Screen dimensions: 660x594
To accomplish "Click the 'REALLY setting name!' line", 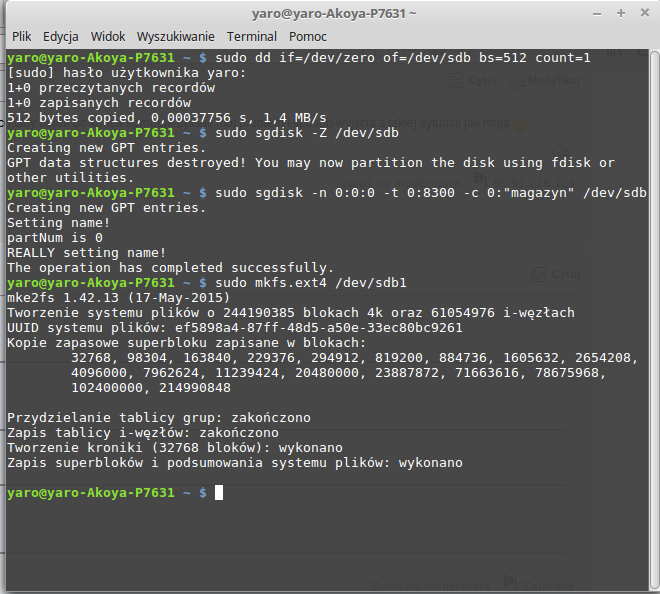I will 86,253.
